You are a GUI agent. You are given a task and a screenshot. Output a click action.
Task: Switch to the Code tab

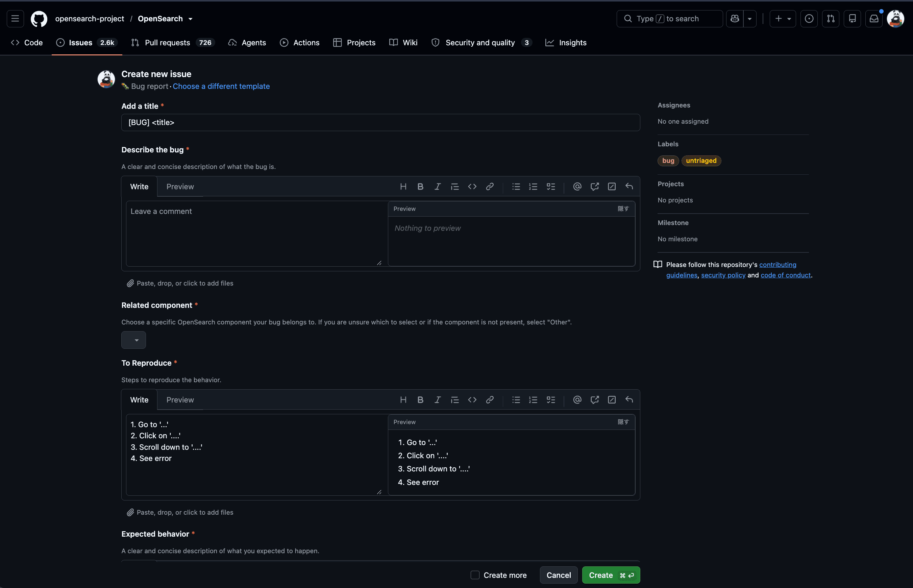point(27,43)
